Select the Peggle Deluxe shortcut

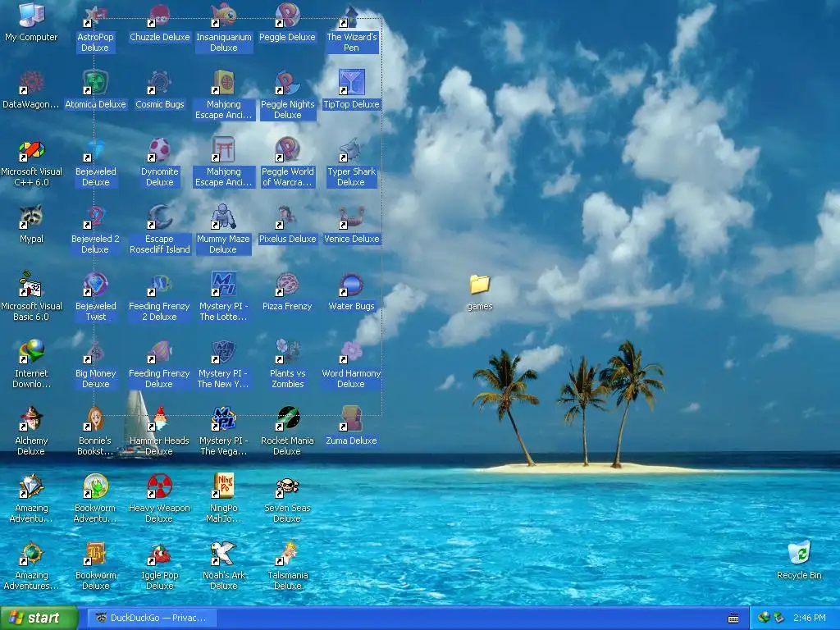(287, 15)
